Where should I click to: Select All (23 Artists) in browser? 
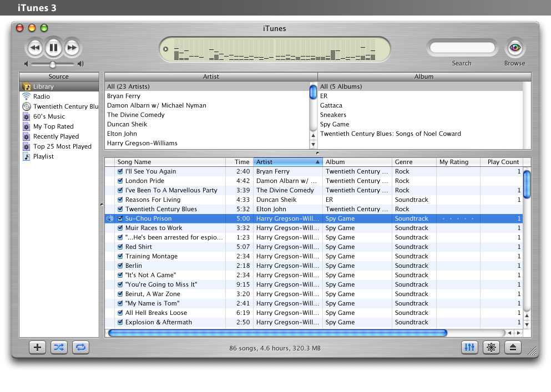pos(208,86)
